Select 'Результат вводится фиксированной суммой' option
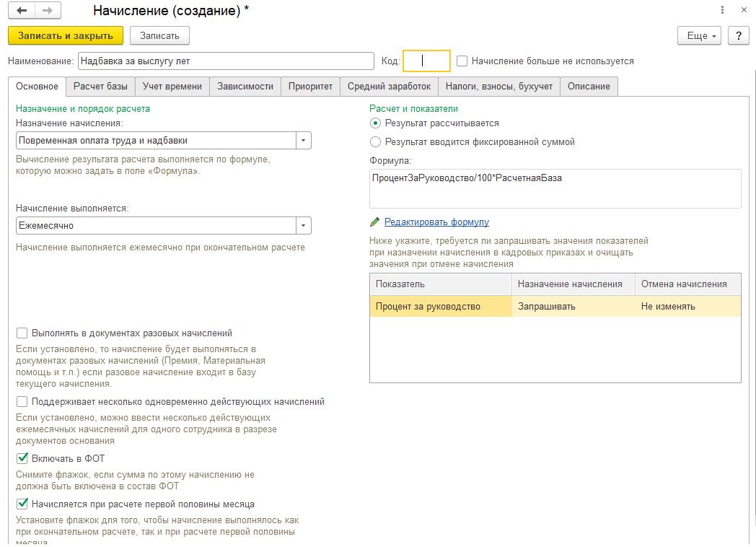The height and width of the screenshot is (547, 756). (x=375, y=142)
